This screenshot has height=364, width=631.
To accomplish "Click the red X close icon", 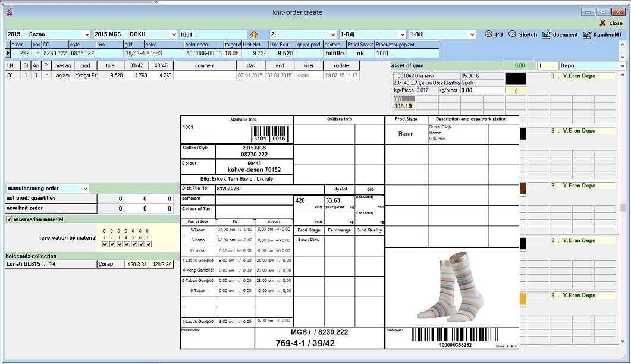I will tap(602, 23).
